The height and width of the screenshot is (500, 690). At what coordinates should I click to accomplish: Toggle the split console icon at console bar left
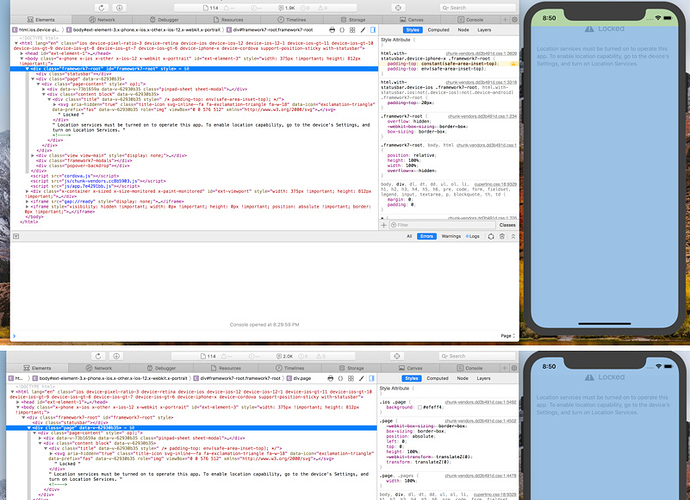(16, 236)
